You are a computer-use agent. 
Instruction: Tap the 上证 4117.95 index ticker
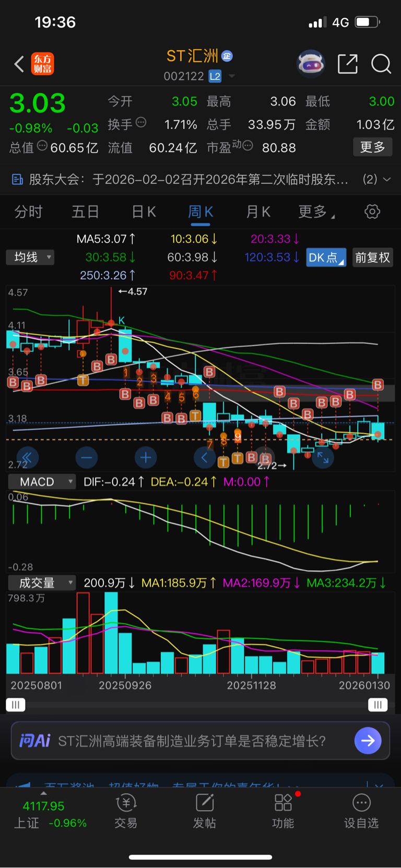[50, 814]
